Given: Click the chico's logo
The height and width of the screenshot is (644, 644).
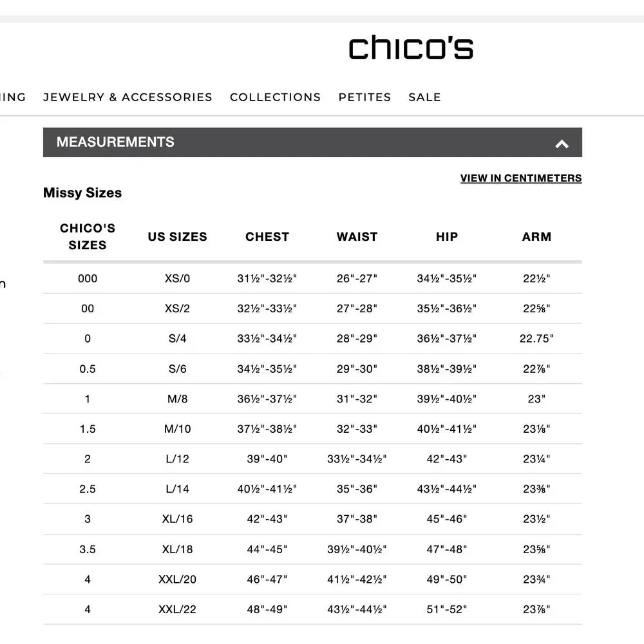Looking at the screenshot, I should [410, 47].
